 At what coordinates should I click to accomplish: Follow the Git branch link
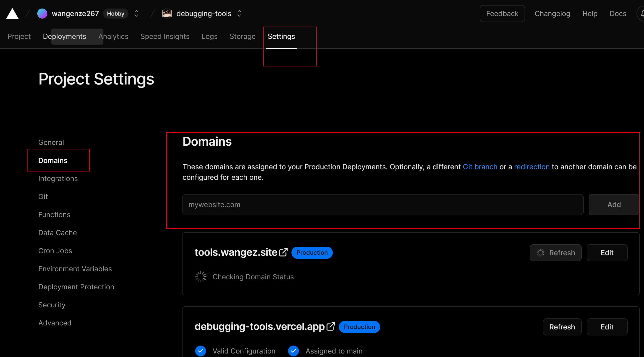pyautogui.click(x=480, y=167)
